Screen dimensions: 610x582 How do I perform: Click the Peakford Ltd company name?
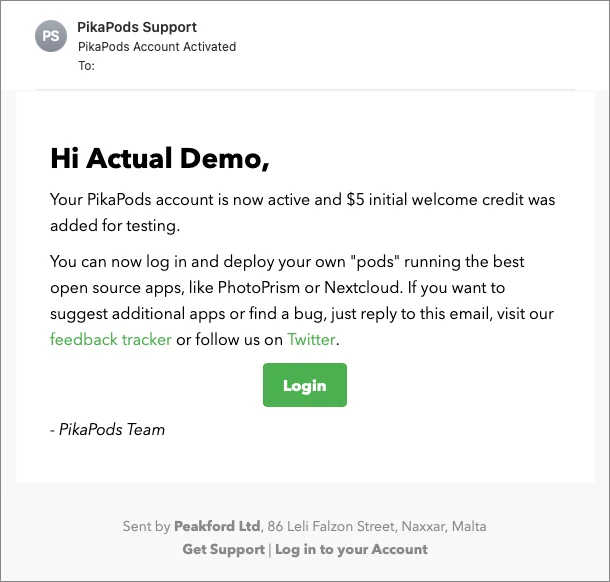[217, 526]
